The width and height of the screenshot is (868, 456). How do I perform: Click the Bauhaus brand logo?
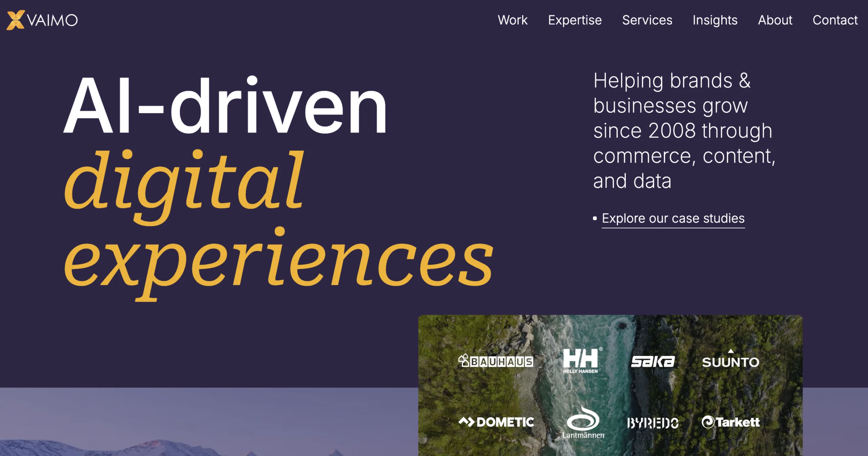point(496,361)
